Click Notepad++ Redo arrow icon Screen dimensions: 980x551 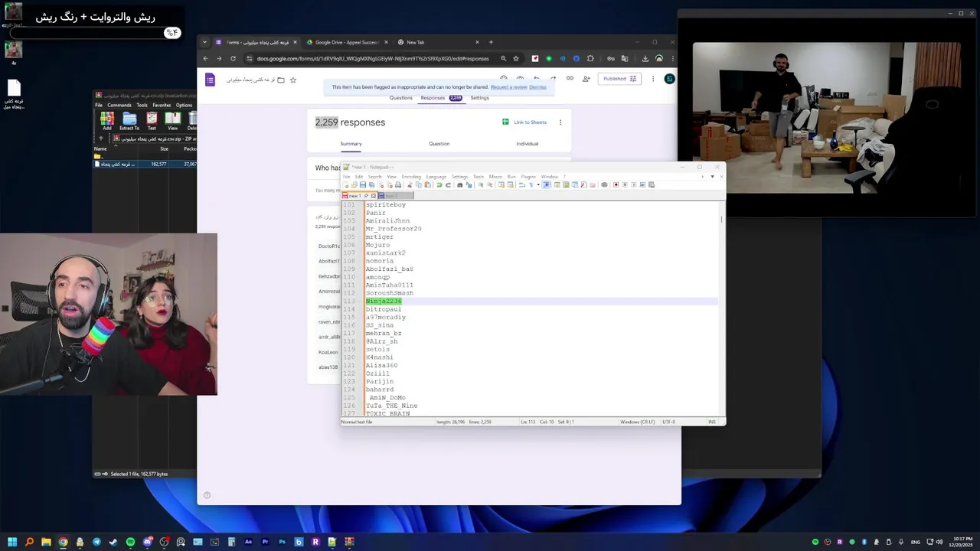[x=449, y=184]
